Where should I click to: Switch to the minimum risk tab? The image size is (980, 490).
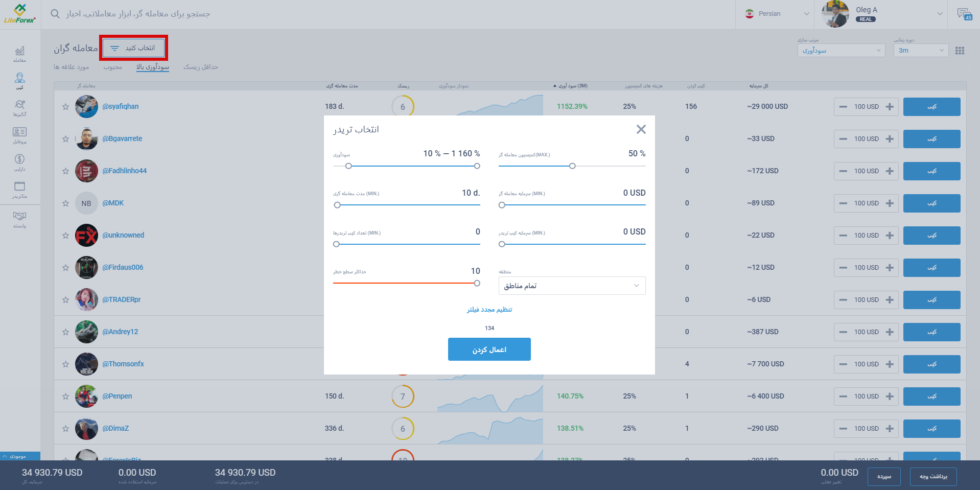(x=201, y=67)
